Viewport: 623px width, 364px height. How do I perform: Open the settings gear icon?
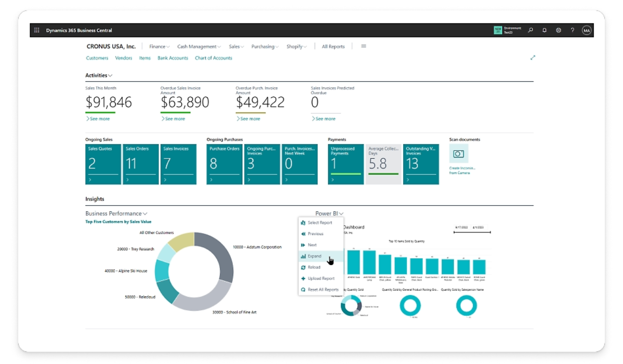[x=558, y=30]
